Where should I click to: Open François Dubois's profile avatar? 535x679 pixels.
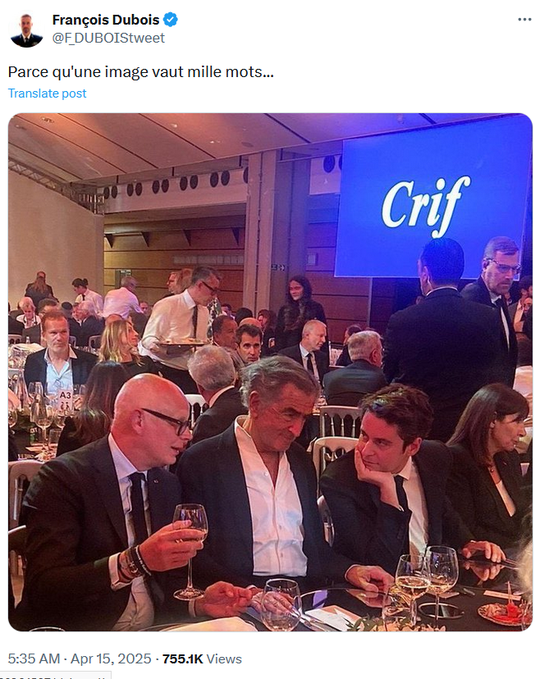pyautogui.click(x=26, y=29)
